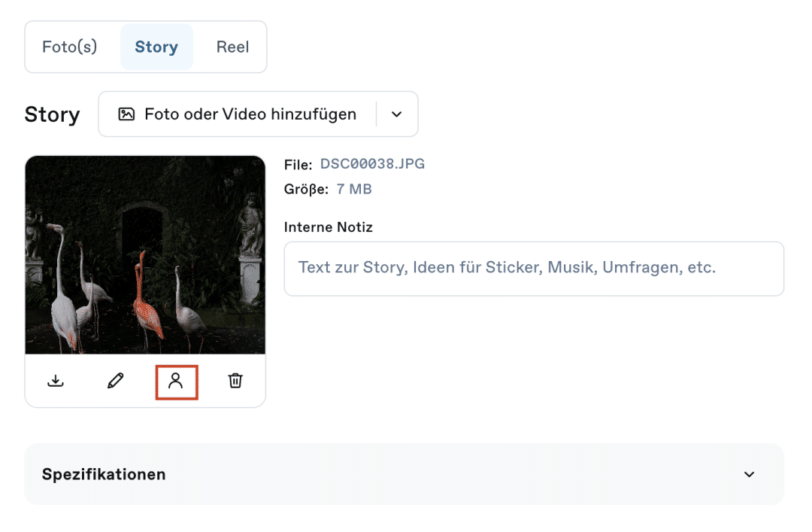The width and height of the screenshot is (812, 532).
Task: Click the "File:" label
Action: pyautogui.click(x=298, y=163)
